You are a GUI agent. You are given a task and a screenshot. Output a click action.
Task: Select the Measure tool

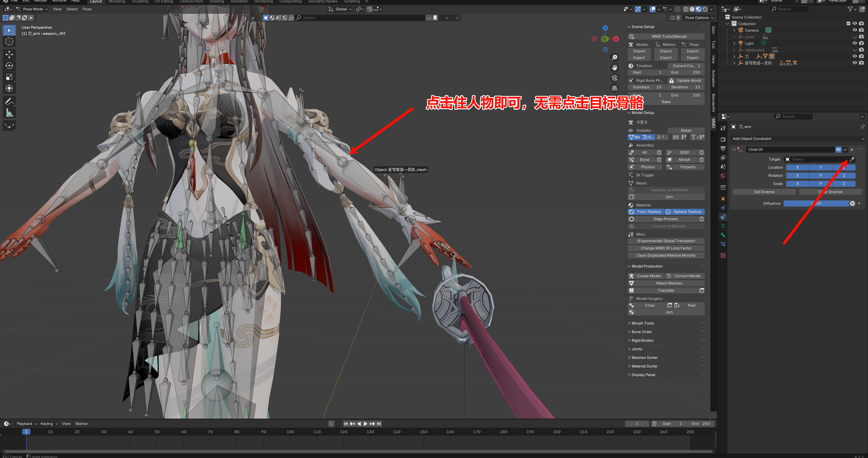point(9,113)
